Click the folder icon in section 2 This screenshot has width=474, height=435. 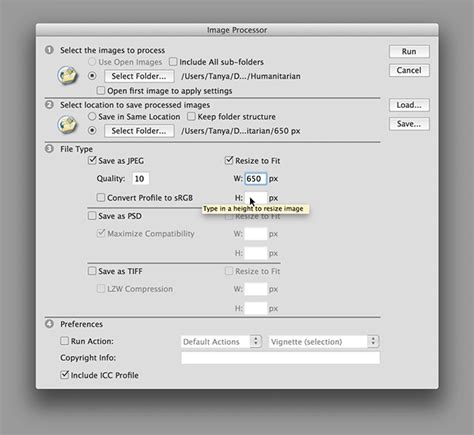(x=68, y=125)
